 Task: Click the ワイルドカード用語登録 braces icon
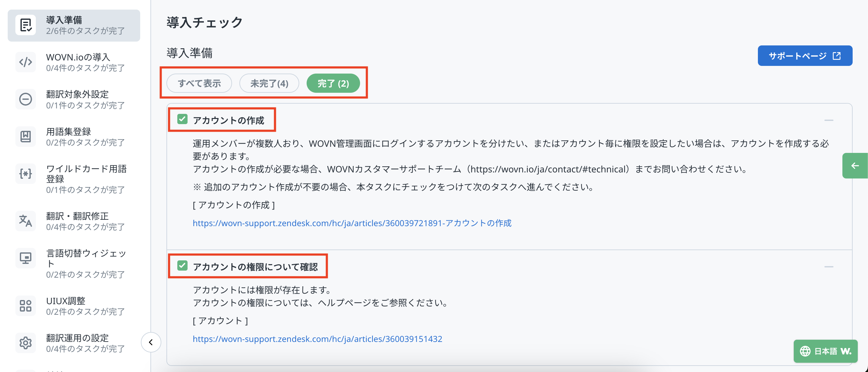pos(26,174)
